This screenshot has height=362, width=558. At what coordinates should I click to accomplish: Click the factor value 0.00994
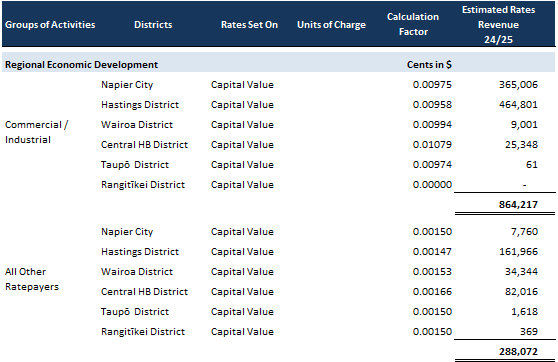pyautogui.click(x=432, y=125)
